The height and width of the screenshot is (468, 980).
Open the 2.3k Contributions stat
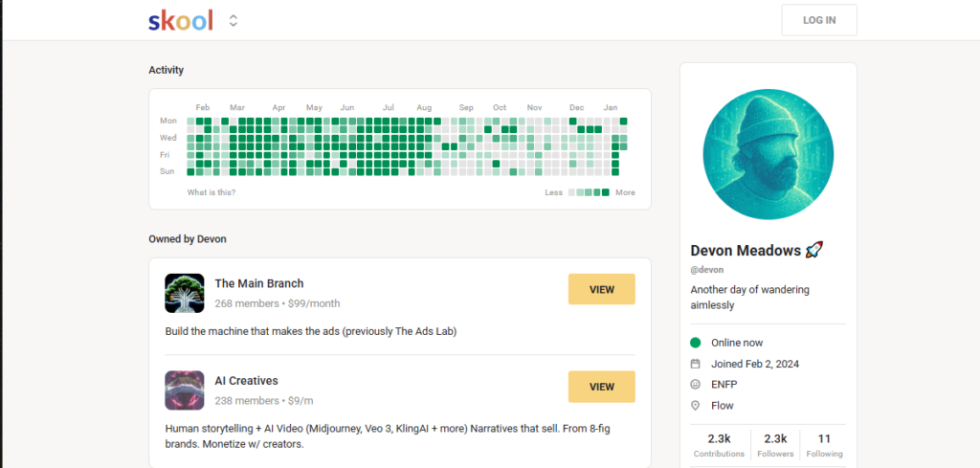718,444
